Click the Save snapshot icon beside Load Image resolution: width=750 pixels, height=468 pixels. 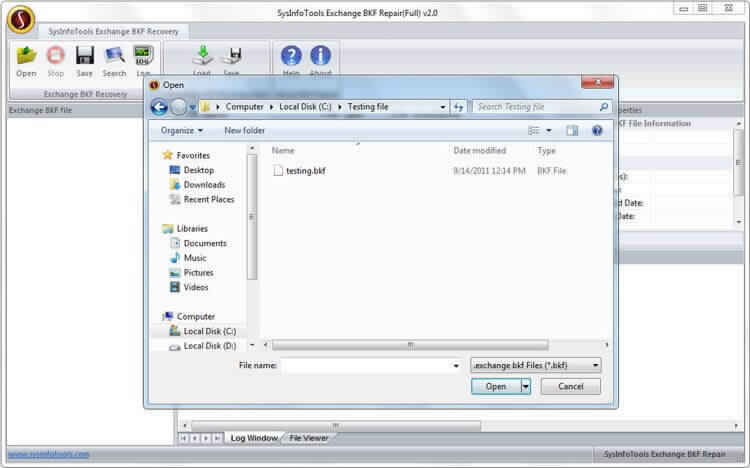(232, 56)
